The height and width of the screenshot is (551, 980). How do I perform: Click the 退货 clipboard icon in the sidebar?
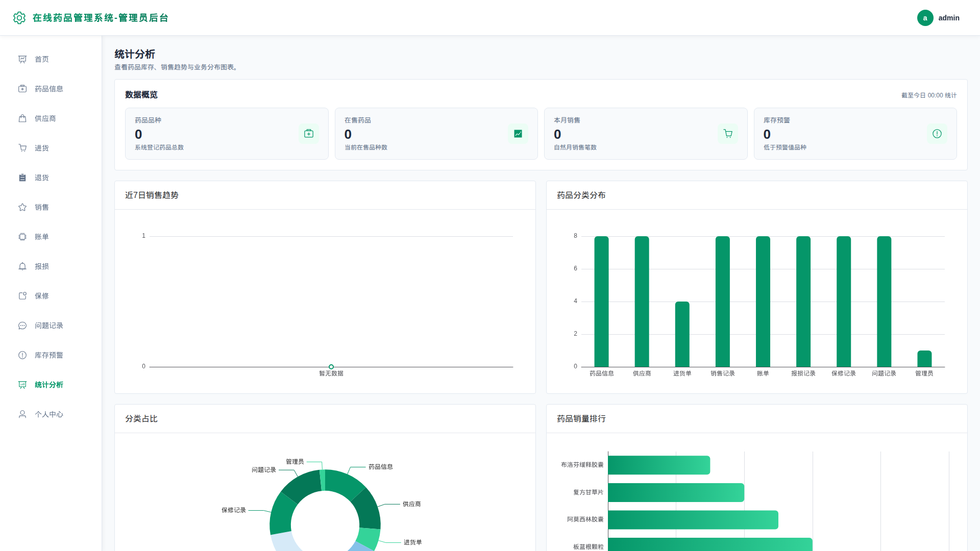[22, 178]
